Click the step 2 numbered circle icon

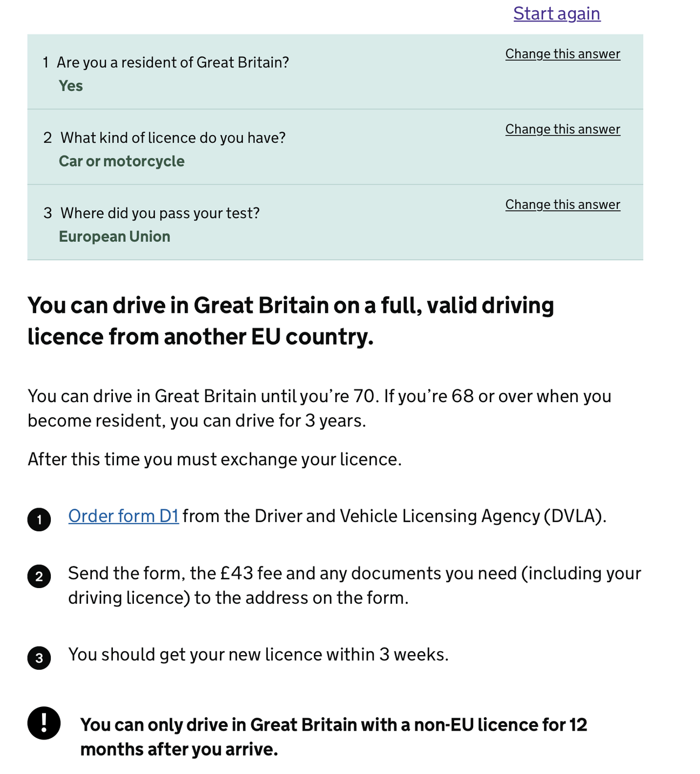(x=39, y=577)
